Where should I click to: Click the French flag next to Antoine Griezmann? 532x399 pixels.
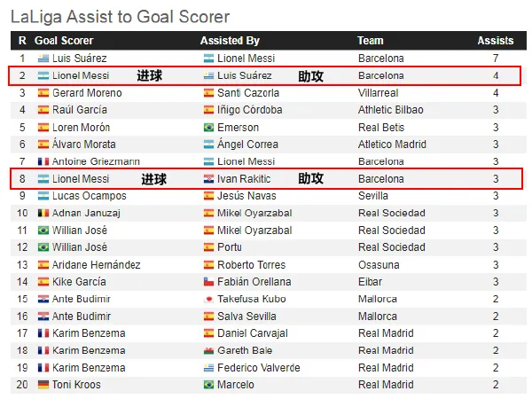coord(43,161)
